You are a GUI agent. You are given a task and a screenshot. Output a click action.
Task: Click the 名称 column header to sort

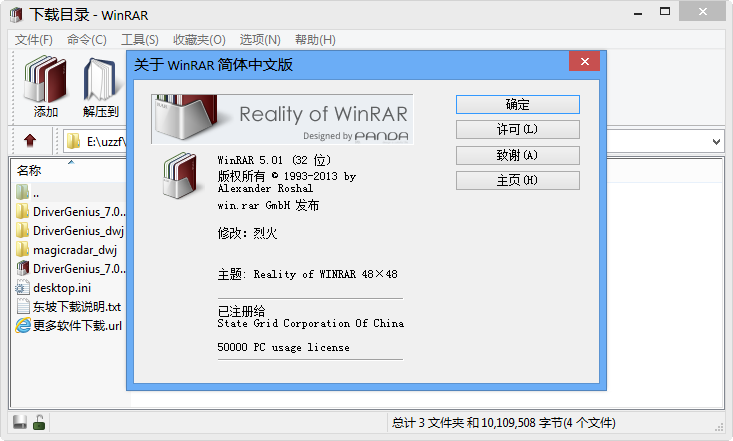30,170
